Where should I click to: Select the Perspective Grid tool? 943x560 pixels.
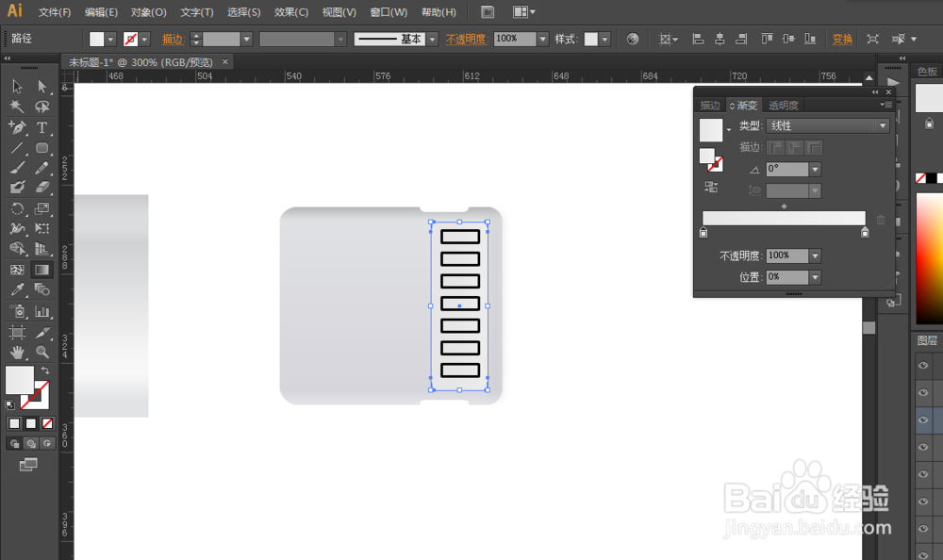(x=41, y=249)
